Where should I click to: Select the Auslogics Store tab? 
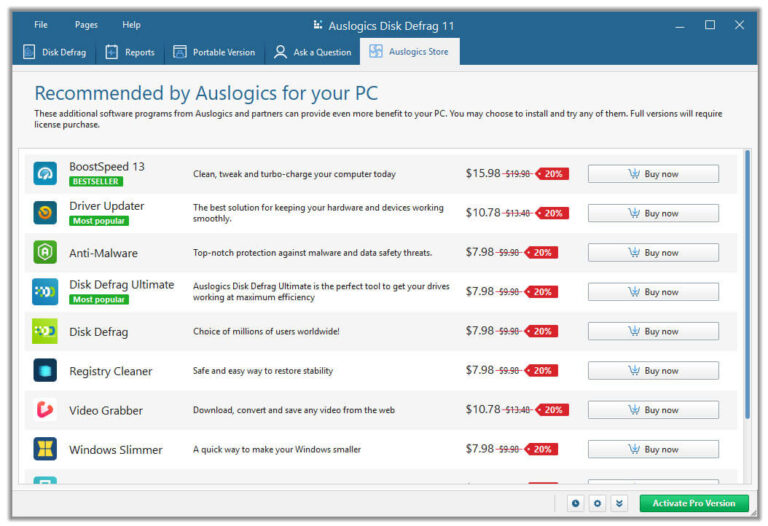409,51
